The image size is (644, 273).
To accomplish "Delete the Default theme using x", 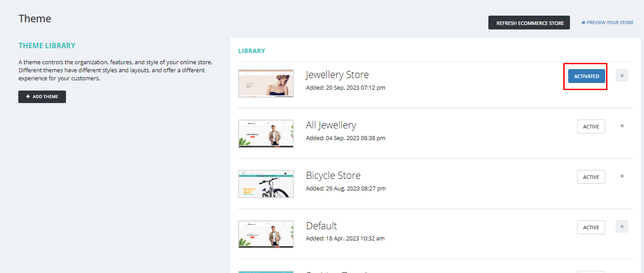I will click(x=622, y=227).
